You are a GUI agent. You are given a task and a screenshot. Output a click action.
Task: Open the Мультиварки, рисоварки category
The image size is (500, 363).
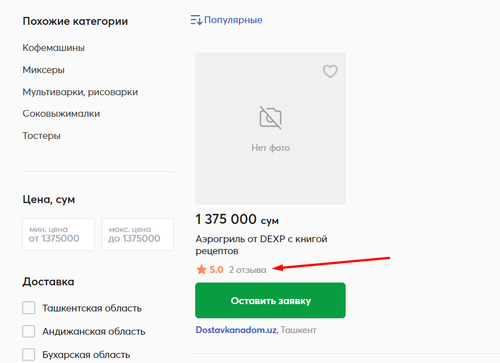[80, 92]
